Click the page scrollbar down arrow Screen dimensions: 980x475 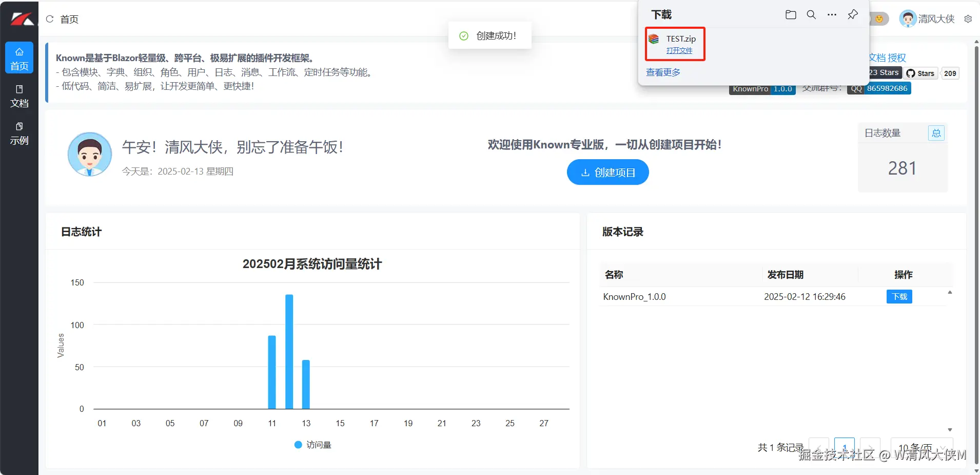coord(976,470)
